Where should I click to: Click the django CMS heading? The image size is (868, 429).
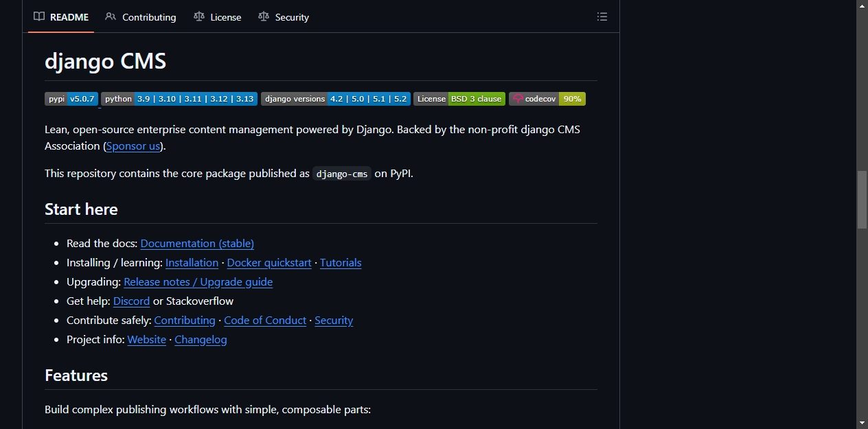(x=106, y=61)
